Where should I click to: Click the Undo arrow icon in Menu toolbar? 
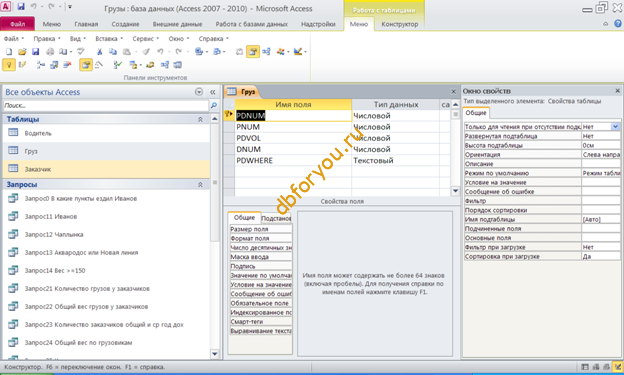click(160, 52)
